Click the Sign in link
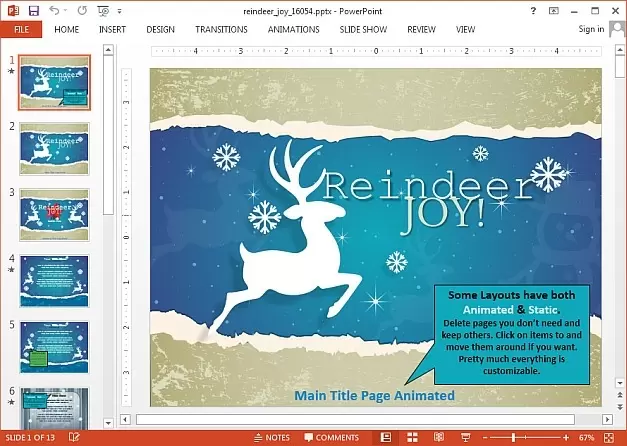 click(x=591, y=29)
